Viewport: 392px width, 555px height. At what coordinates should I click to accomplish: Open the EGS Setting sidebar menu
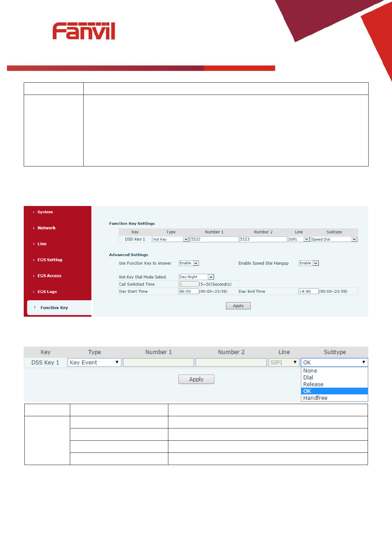coord(50,260)
